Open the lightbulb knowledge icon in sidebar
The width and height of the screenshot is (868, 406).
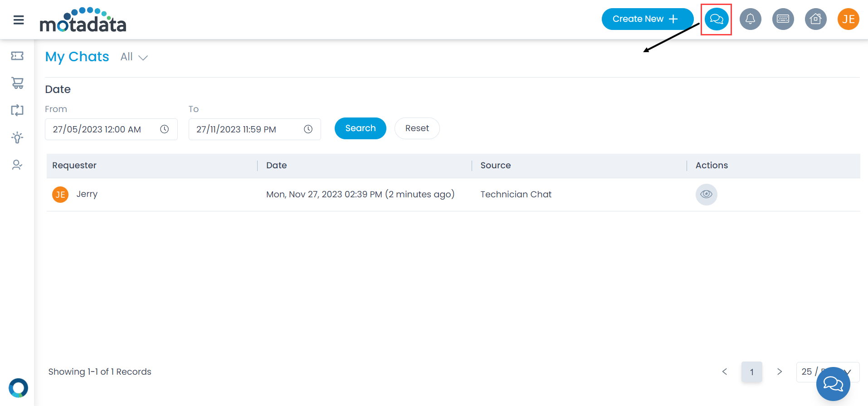(x=17, y=137)
